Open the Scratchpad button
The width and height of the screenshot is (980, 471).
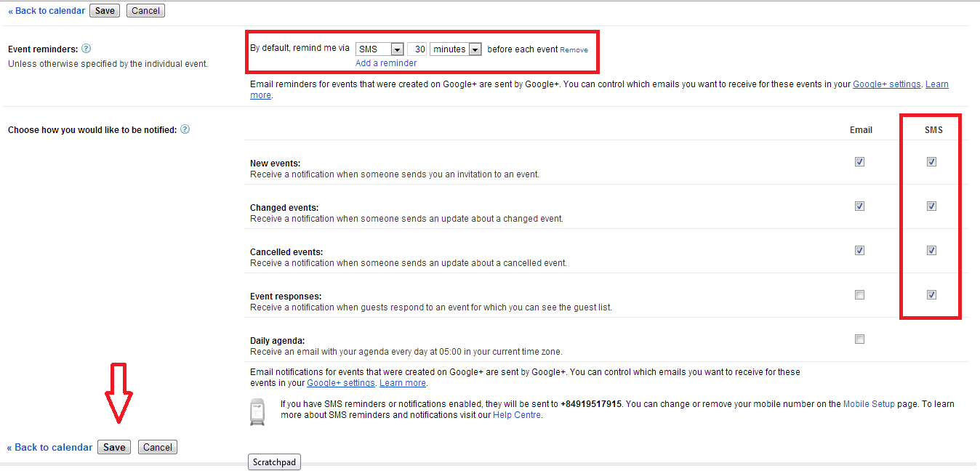274,462
